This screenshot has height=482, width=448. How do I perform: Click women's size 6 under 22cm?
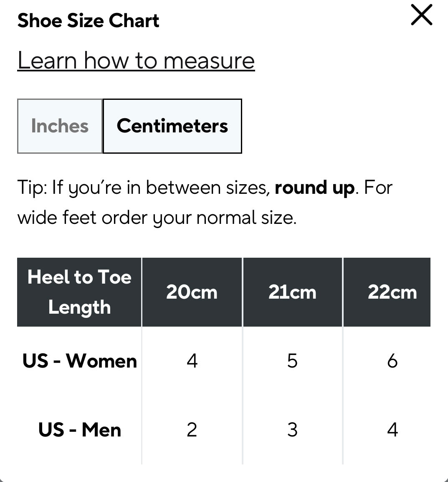pos(392,361)
